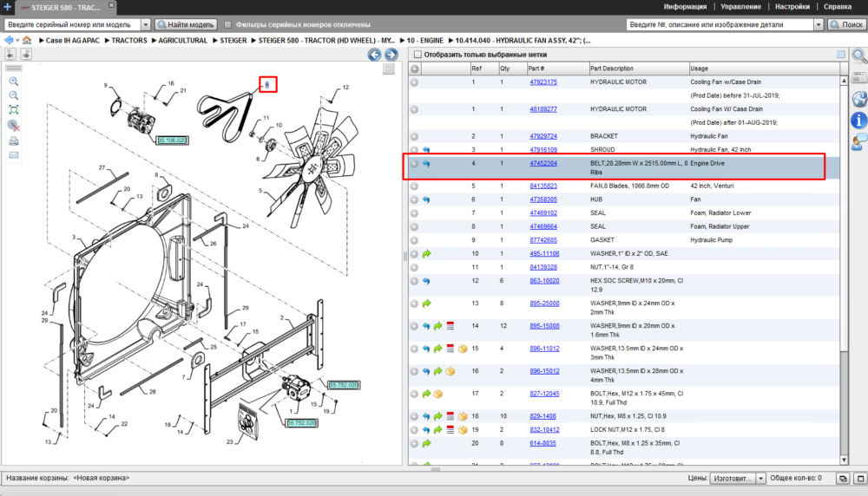The height and width of the screenshot is (496, 868).
Task: Navigate back with blue breadcrumb arrow
Action: (9, 41)
